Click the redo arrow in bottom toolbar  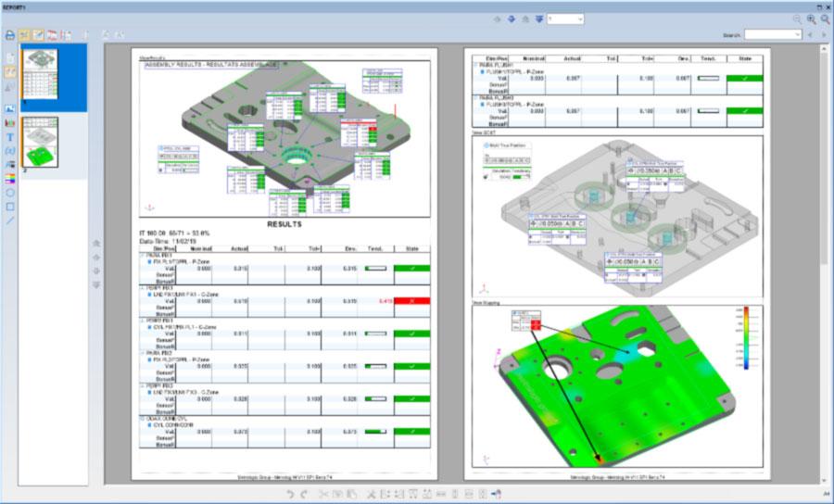[304, 495]
